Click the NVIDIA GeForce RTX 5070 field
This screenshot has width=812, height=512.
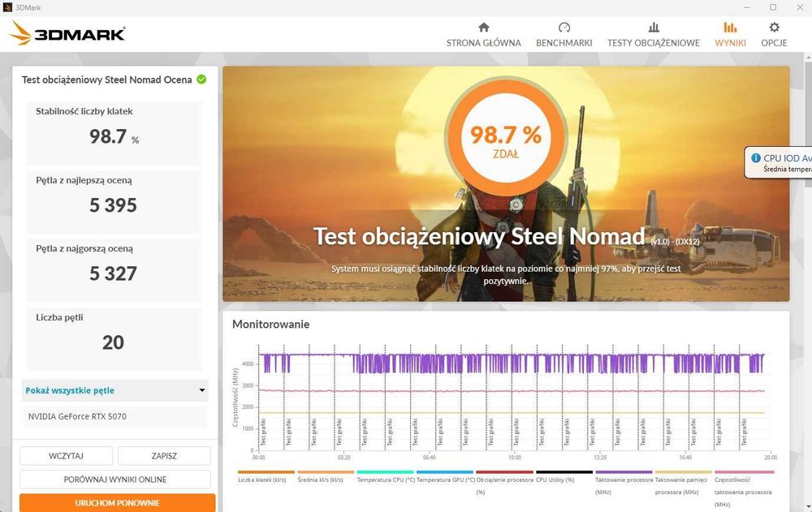114,416
